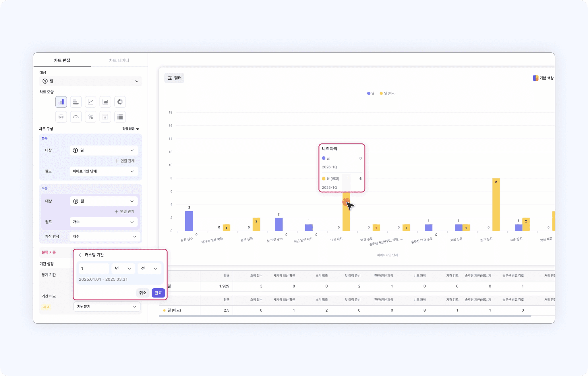Click the 완료 button

pyautogui.click(x=158, y=293)
